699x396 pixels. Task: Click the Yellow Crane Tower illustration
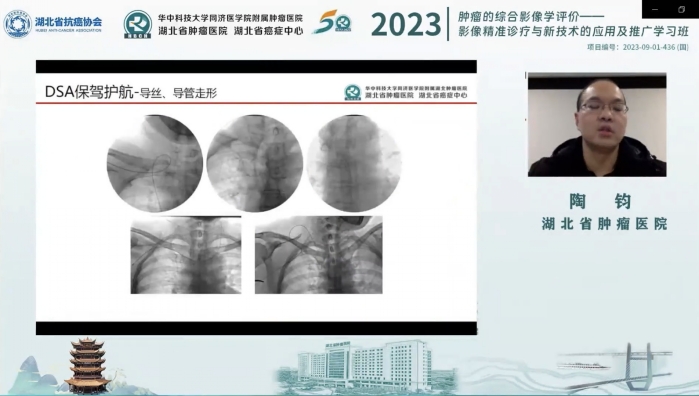pos(87,366)
